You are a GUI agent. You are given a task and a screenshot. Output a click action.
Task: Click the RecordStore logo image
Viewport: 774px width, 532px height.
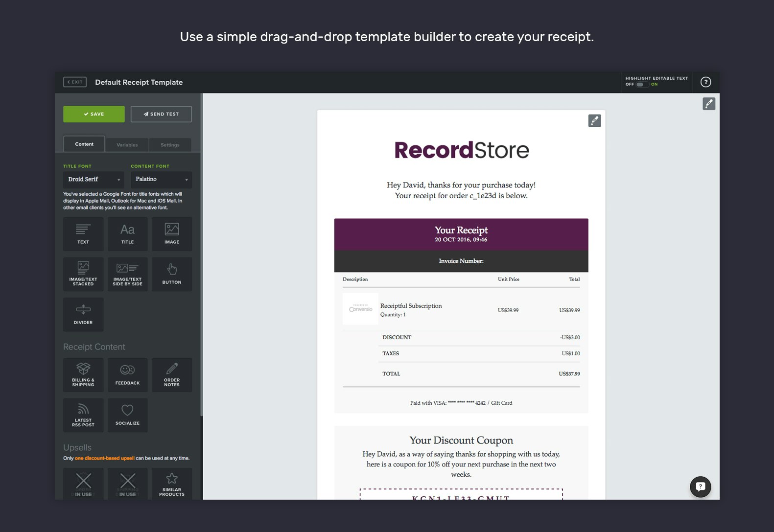[461, 150]
